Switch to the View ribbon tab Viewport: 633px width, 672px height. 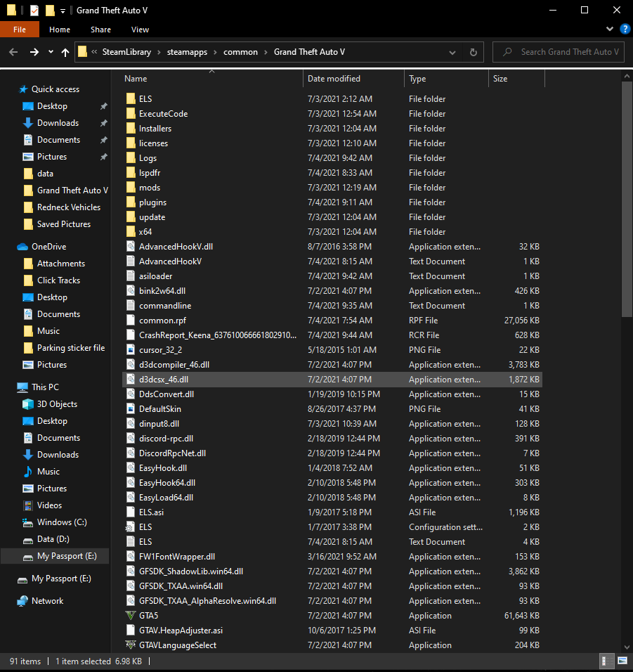[140, 30]
